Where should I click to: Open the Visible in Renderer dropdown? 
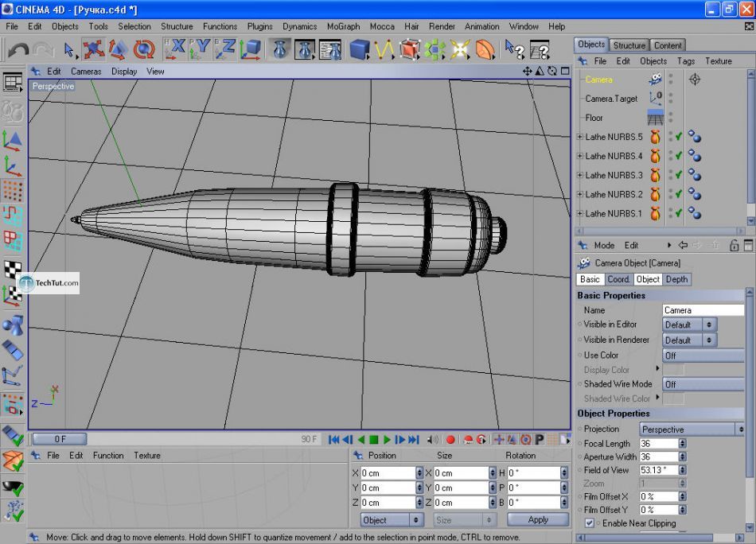pyautogui.click(x=689, y=340)
